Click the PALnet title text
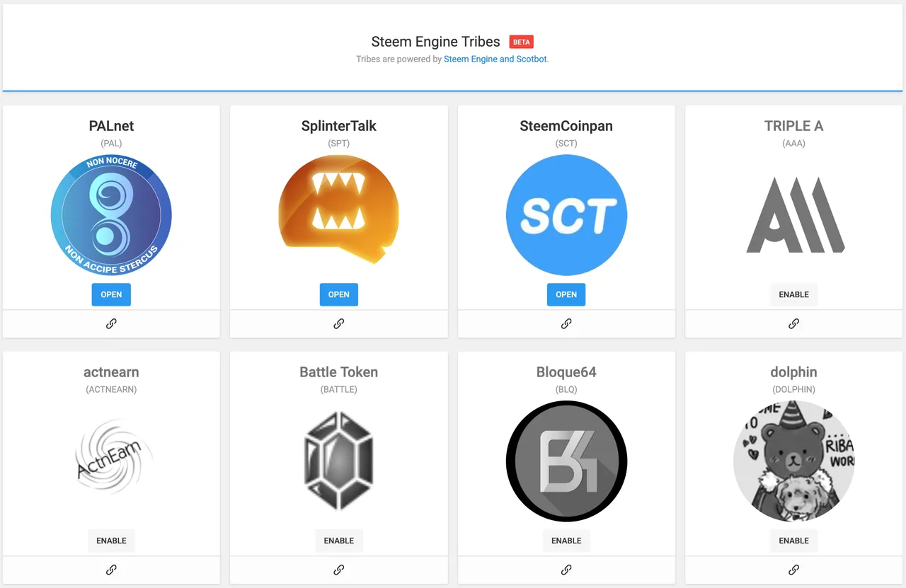This screenshot has width=906, height=588. pyautogui.click(x=111, y=126)
